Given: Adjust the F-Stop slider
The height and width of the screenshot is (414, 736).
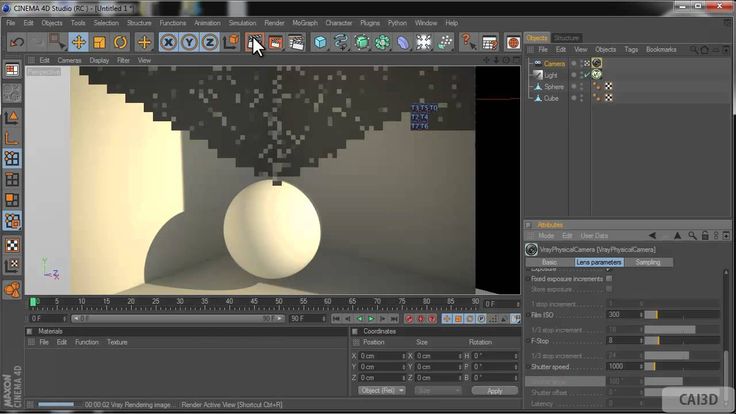Looking at the screenshot, I should pyautogui.click(x=682, y=340).
